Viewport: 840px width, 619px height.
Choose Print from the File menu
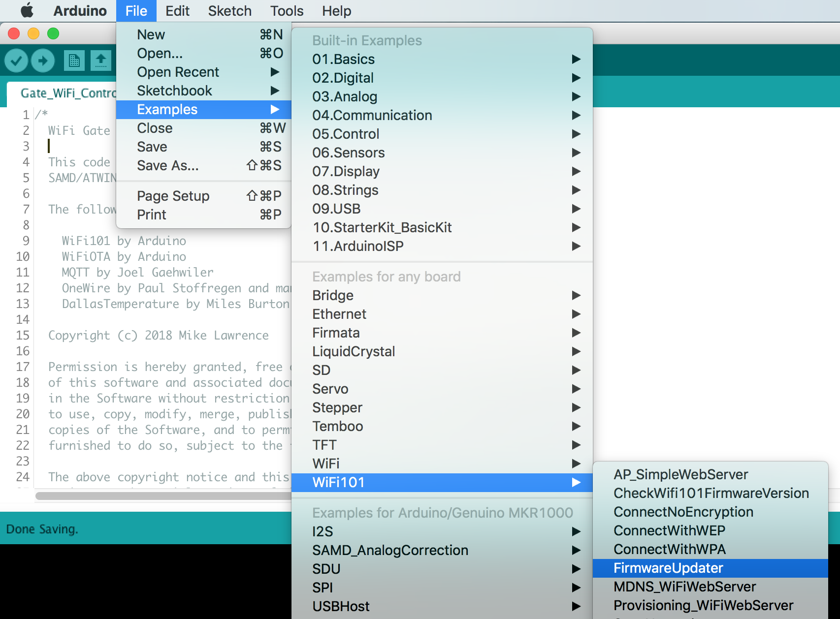pos(204,215)
